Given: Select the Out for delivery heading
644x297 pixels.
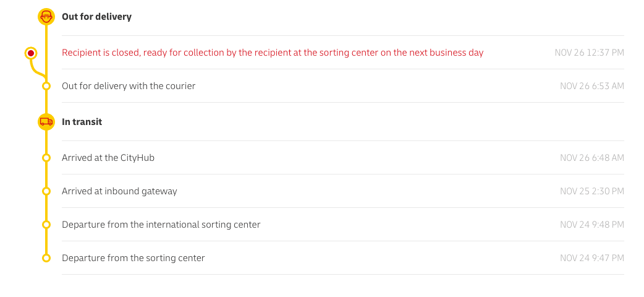Looking at the screenshot, I should coord(96,17).
